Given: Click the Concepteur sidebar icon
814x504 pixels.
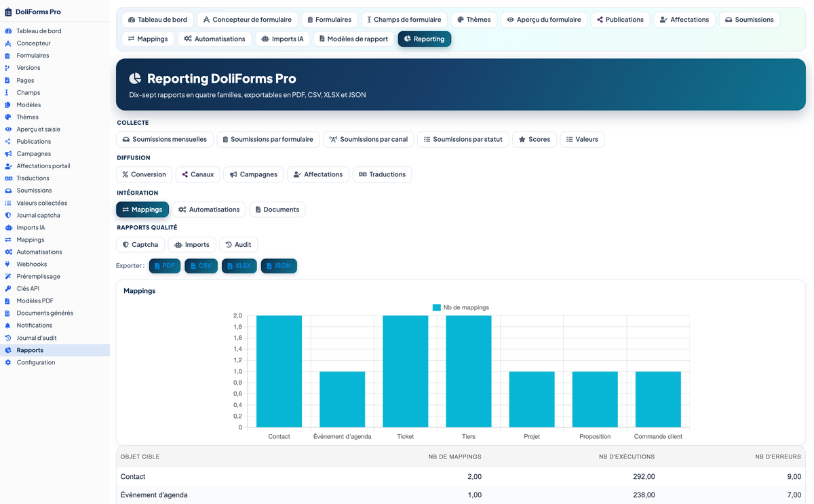Looking at the screenshot, I should (8, 43).
